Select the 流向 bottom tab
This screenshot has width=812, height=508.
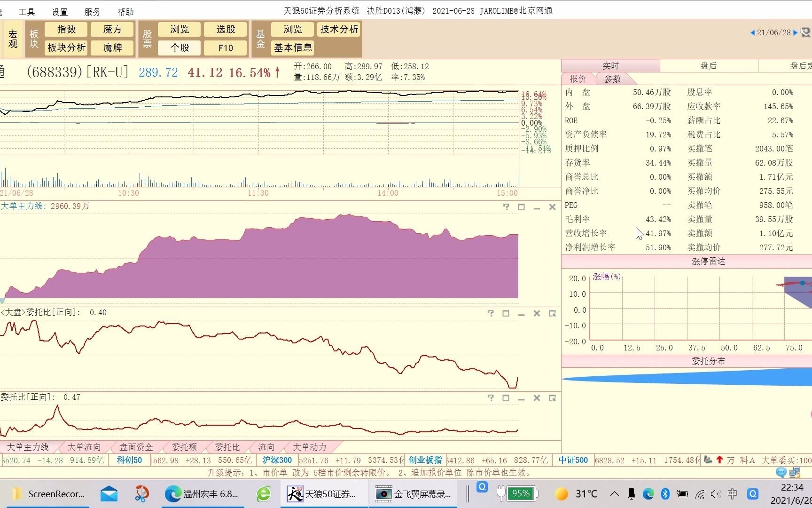266,447
